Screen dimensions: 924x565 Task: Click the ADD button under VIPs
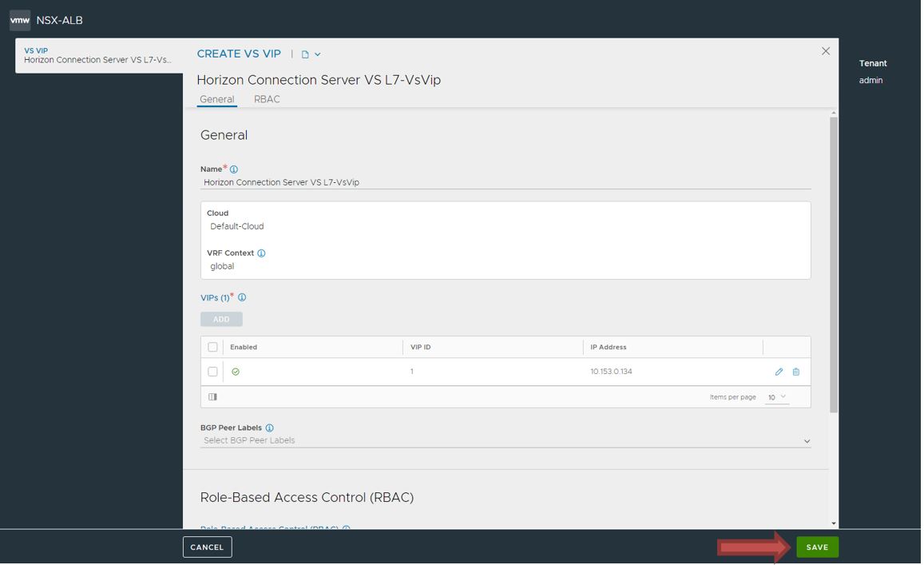click(221, 319)
